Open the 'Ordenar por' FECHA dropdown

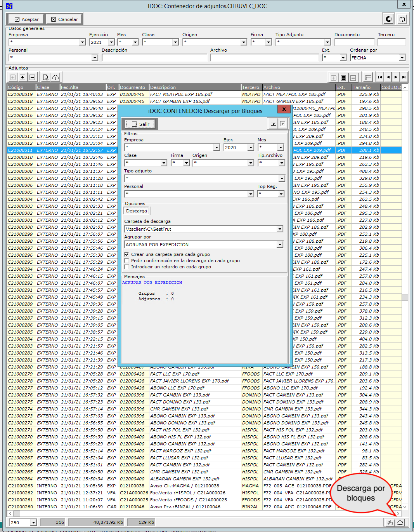coord(402,58)
